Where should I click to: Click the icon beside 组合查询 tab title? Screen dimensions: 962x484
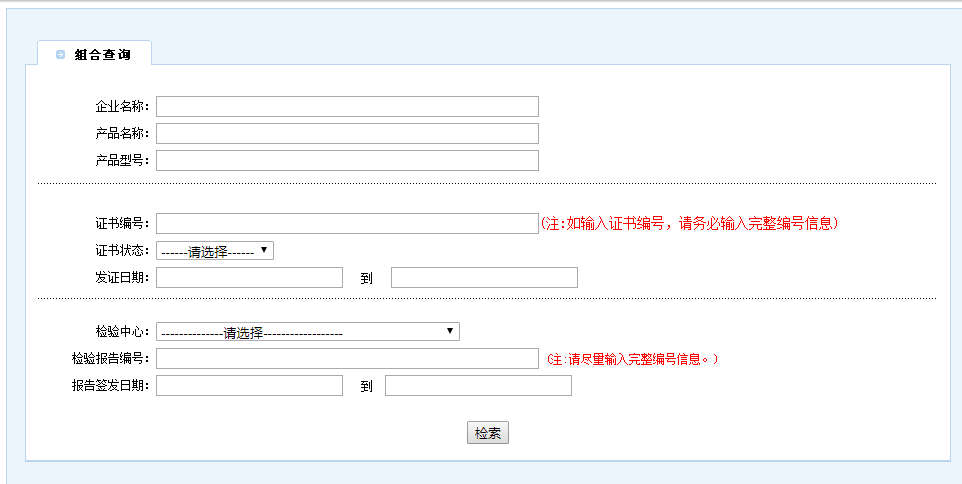point(61,55)
